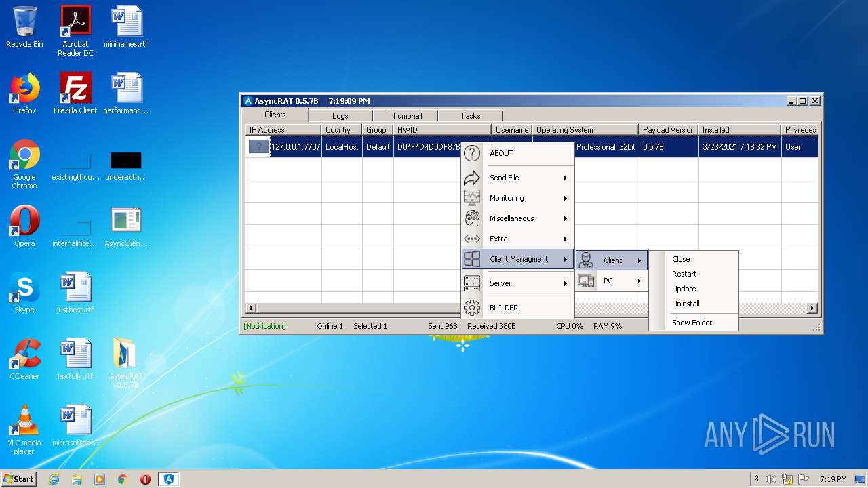Switch to the Clients tab
Viewport: 868px width, 488px height.
coord(275,115)
